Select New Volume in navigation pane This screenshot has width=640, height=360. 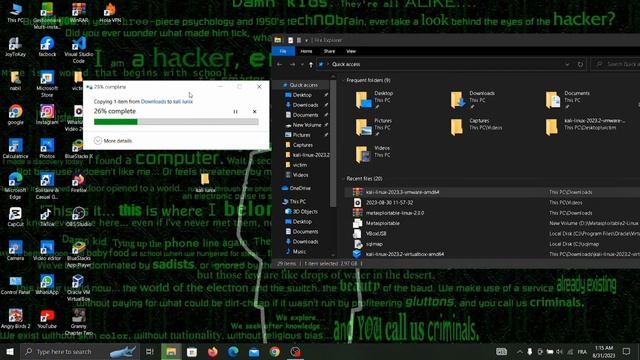307,125
